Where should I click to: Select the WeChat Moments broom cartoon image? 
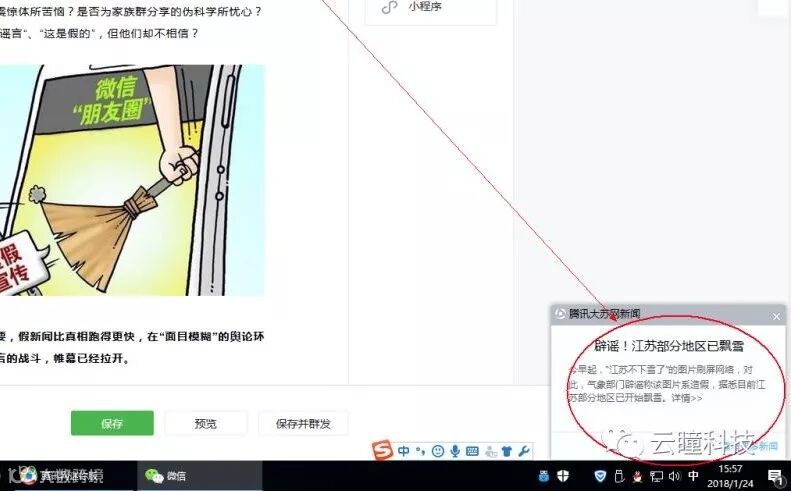tap(132, 180)
